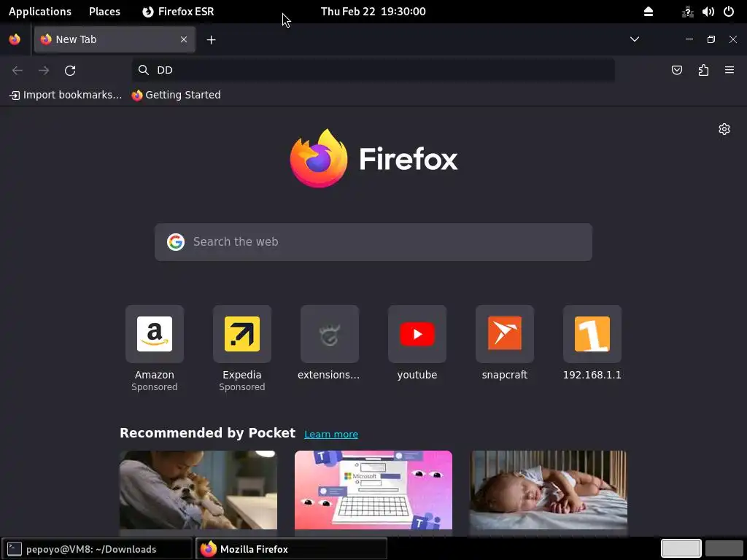Restore down the Firefox window
The width and height of the screenshot is (747, 560).
click(x=711, y=39)
